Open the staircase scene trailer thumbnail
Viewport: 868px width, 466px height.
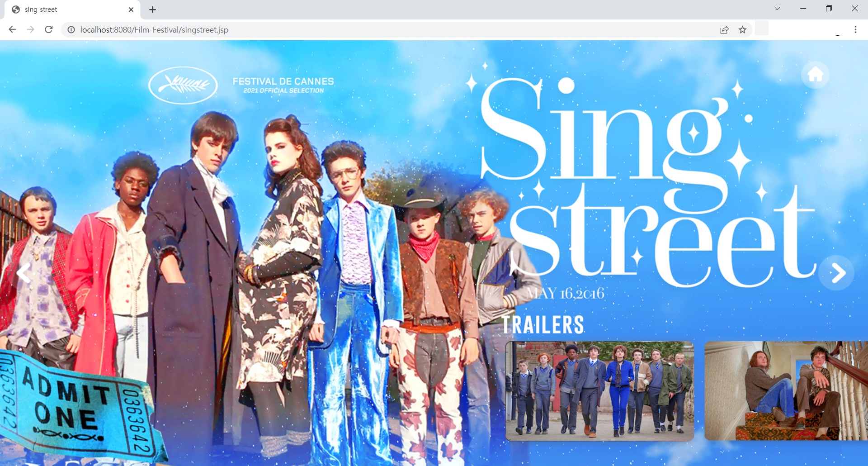click(x=786, y=391)
